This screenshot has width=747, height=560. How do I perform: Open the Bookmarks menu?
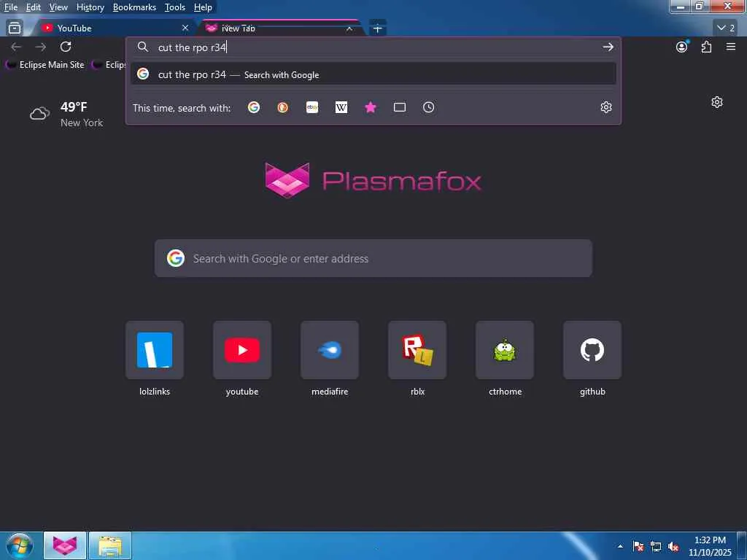click(x=134, y=7)
